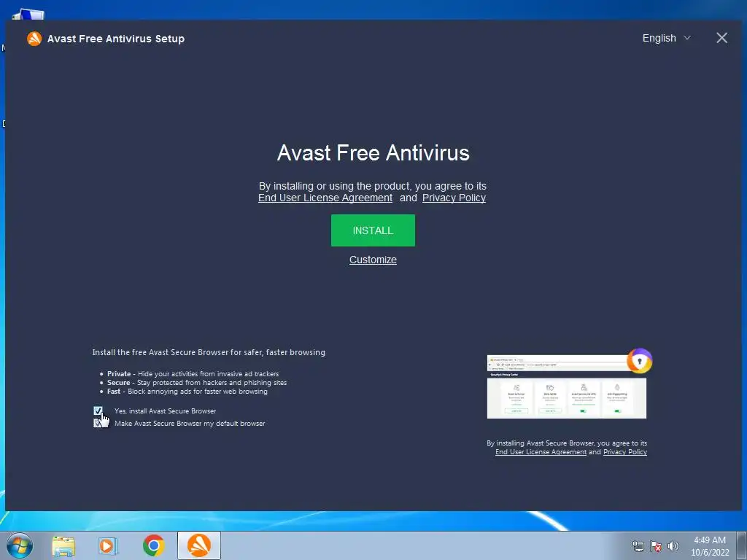Click 'Install the free Avast Secure Browser' heading
Screen dimensions: 747x560
[x=209, y=352]
